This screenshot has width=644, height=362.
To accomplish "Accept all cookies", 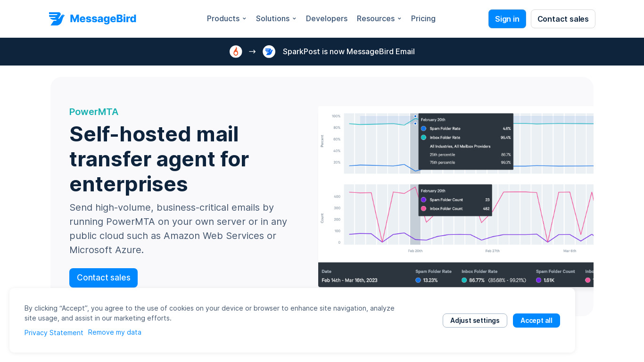I will (537, 321).
